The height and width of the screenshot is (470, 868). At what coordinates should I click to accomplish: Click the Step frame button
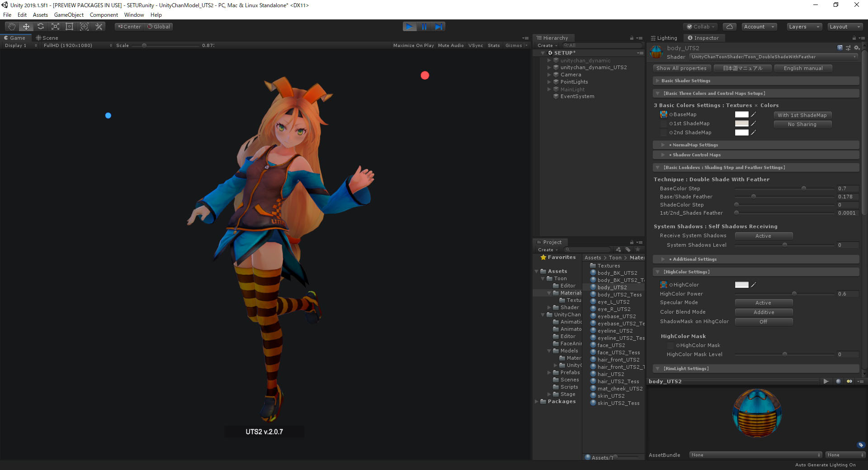pyautogui.click(x=439, y=27)
